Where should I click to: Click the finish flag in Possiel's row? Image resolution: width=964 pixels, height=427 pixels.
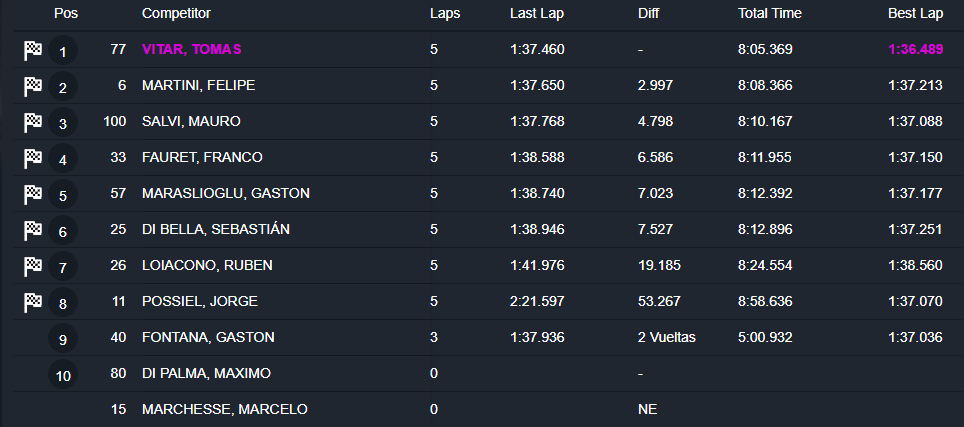tap(33, 302)
